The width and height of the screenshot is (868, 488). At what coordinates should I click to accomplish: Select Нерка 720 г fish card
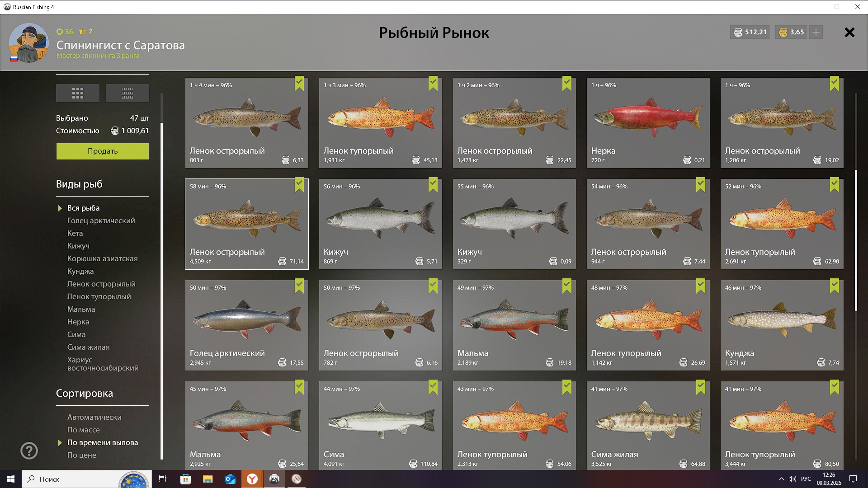[648, 123]
